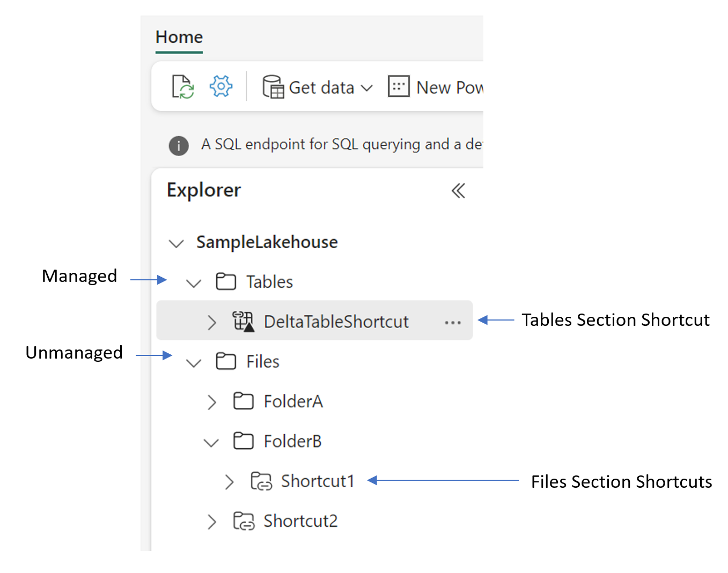Select the Shortcut2 item in Files
This screenshot has height=573, width=728.
300,521
